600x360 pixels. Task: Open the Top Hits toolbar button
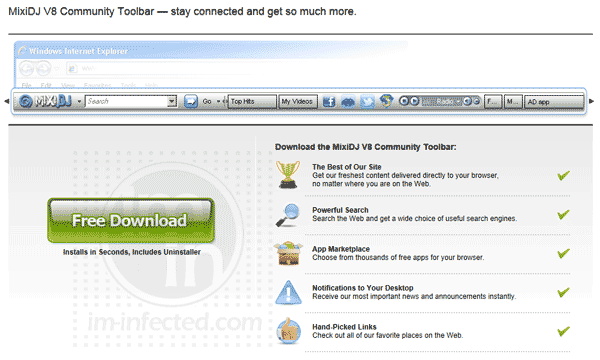(252, 101)
